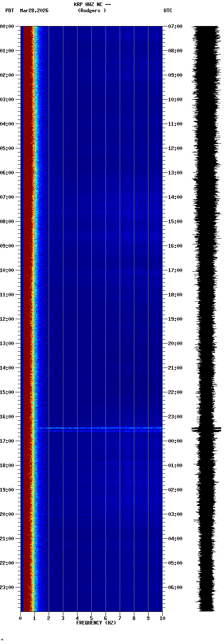Screen dimensions: 224x644
Task: Click the date label 'Mar28,2026'
Action: [34, 11]
